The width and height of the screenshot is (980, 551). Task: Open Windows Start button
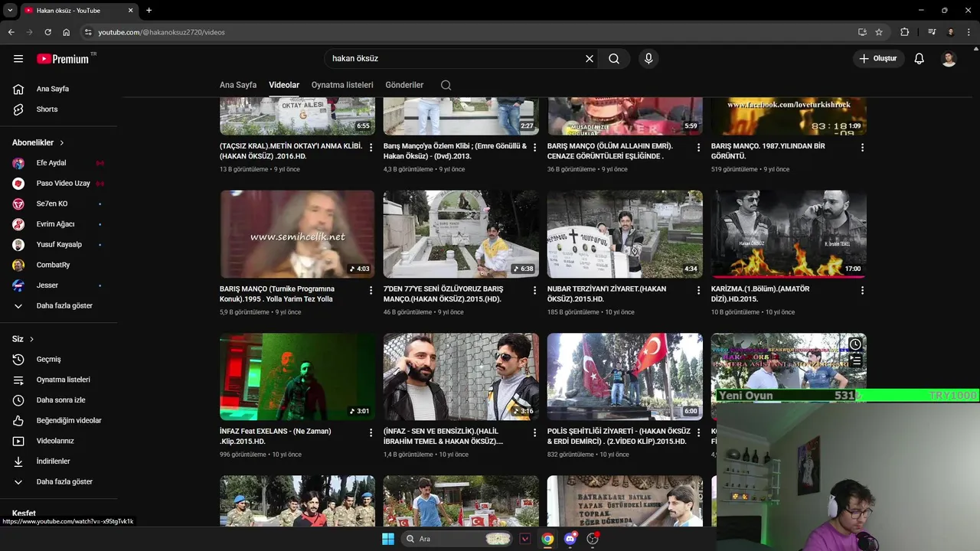[388, 539]
